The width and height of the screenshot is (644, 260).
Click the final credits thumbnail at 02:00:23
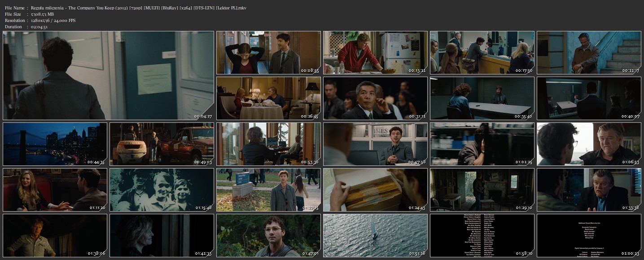tap(589, 235)
